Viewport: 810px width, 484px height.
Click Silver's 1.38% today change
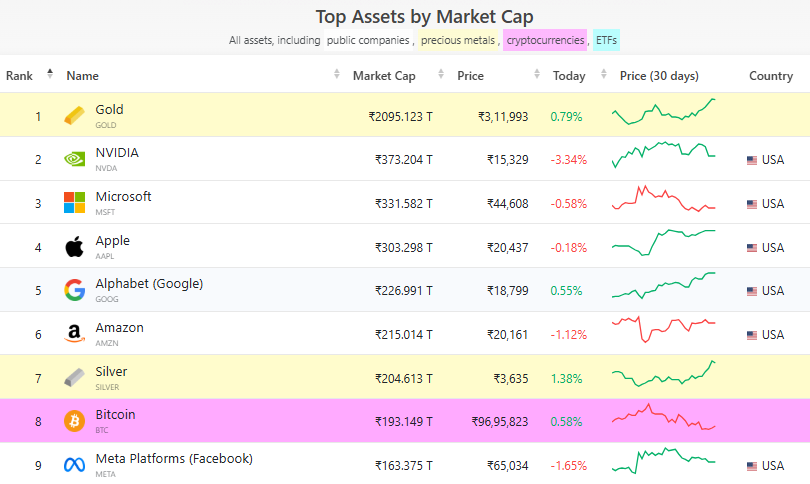click(566, 379)
